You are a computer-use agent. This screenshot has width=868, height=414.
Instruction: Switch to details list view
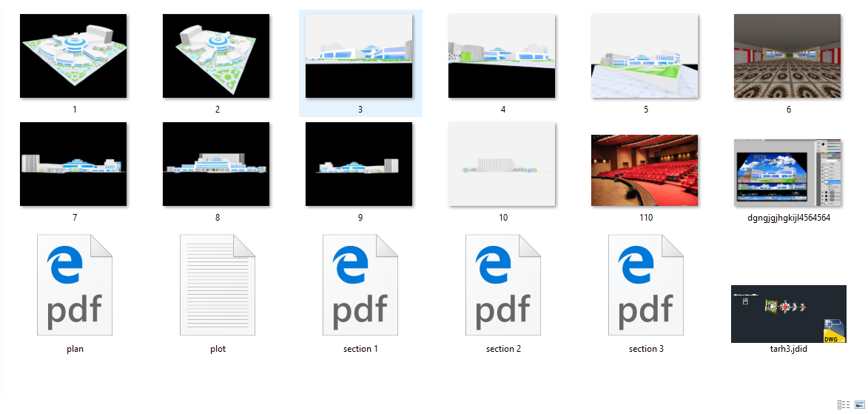[x=843, y=404]
